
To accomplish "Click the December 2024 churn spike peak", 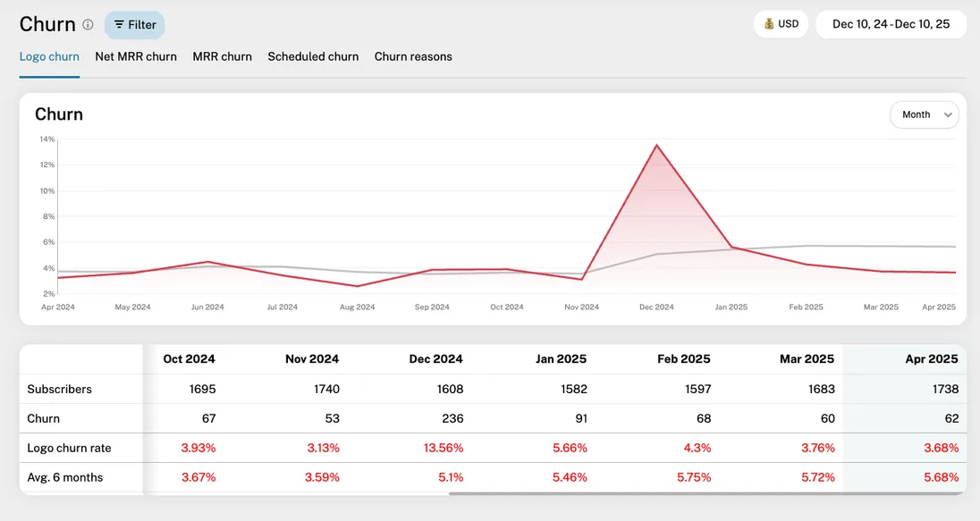I will [x=657, y=145].
